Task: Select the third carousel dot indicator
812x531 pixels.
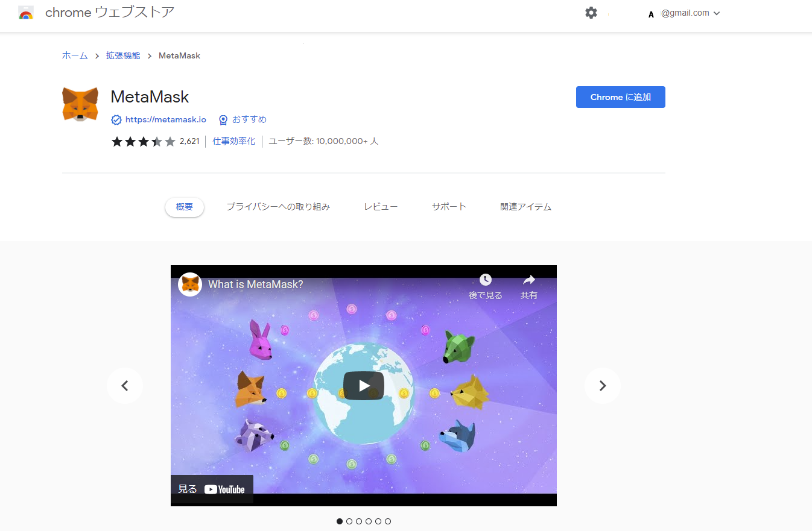Action: pyautogui.click(x=359, y=521)
